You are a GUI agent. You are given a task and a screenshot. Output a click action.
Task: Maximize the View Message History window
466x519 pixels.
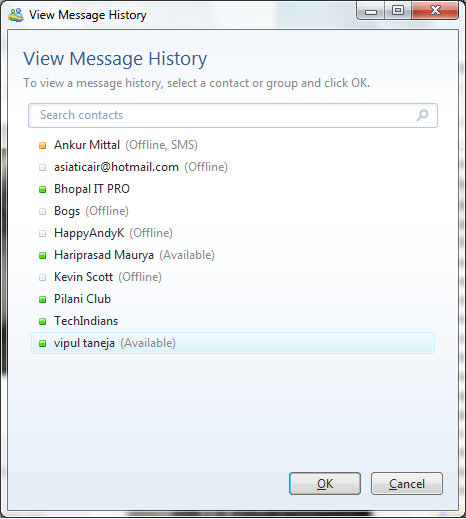(x=397, y=11)
